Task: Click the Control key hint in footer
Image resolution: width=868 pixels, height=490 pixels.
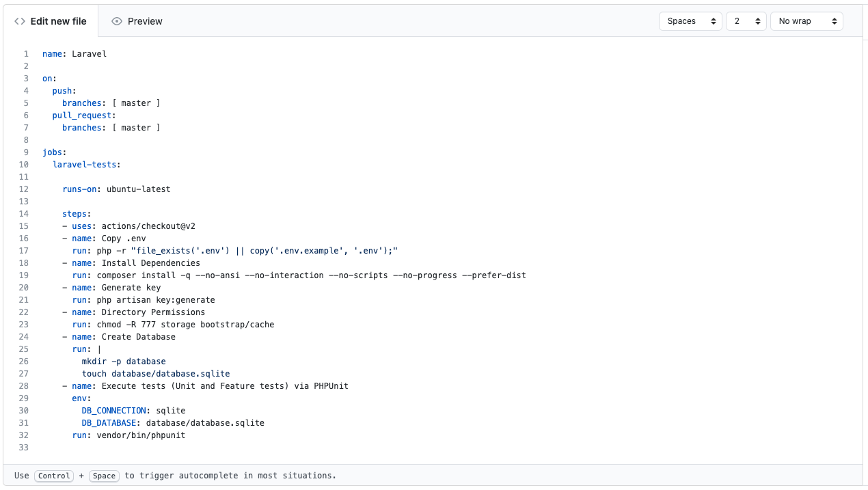Action: tap(54, 476)
